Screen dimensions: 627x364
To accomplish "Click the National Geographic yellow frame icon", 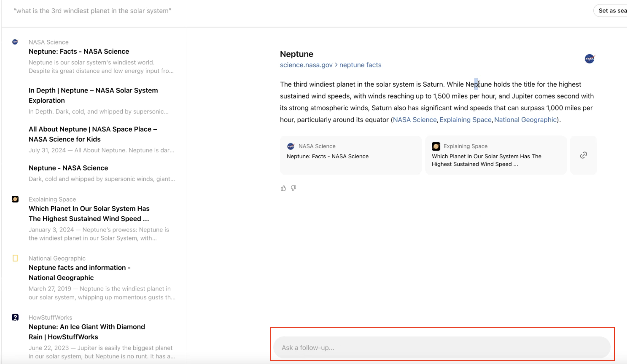I will click(x=15, y=258).
